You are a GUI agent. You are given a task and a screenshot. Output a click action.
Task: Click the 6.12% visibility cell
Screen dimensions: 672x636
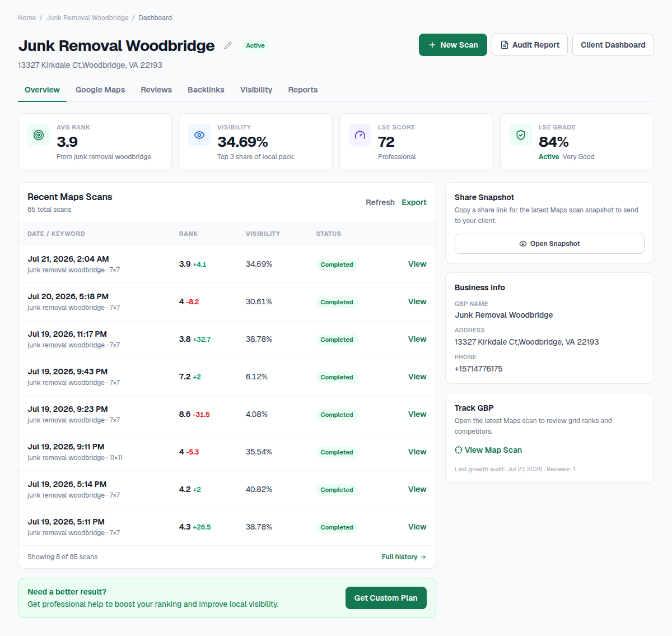pos(256,377)
